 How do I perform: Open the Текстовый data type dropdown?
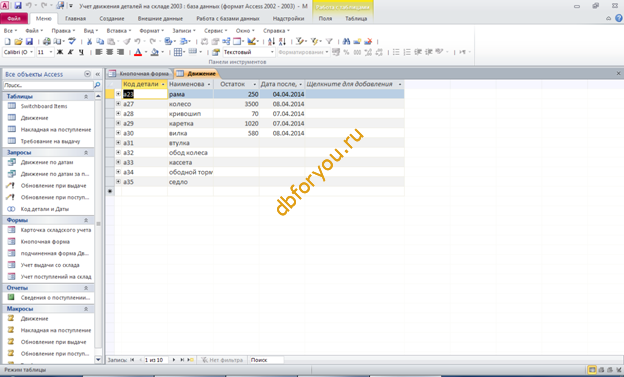272,52
